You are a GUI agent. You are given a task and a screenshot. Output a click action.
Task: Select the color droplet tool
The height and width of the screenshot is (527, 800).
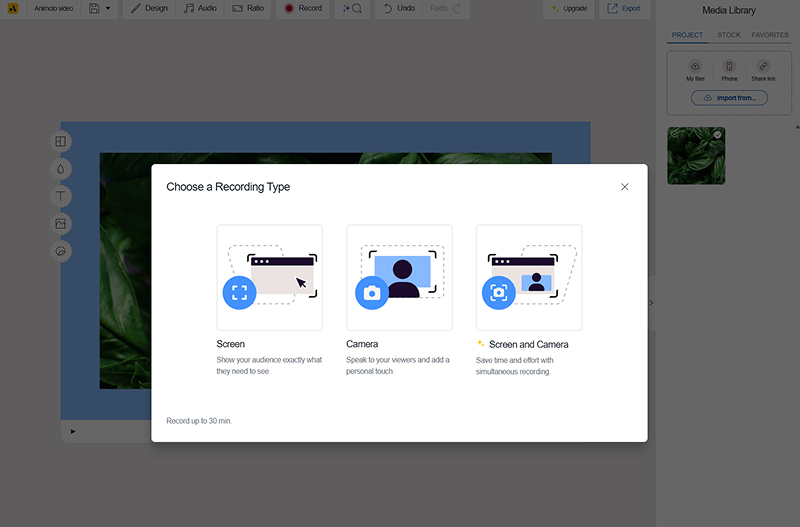[x=61, y=169]
